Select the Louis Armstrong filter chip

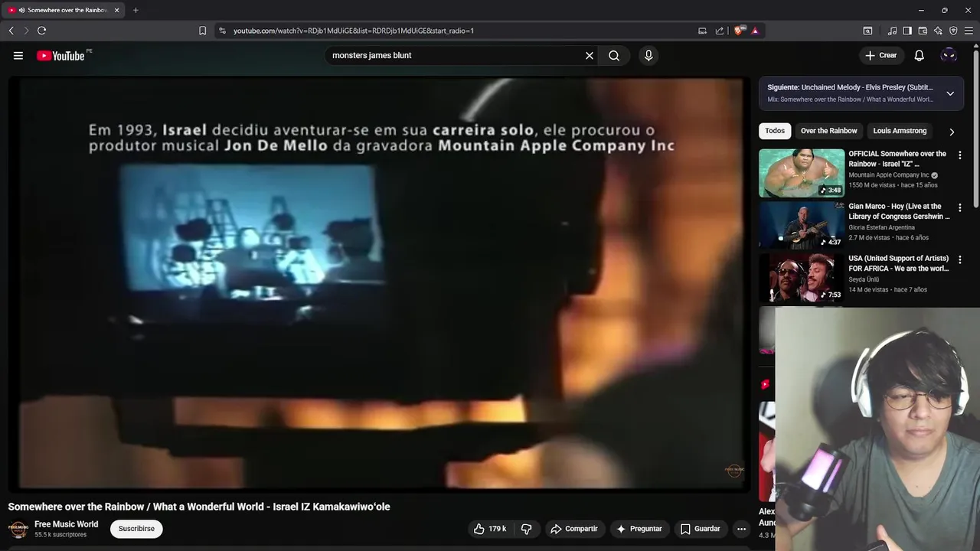[x=900, y=131]
